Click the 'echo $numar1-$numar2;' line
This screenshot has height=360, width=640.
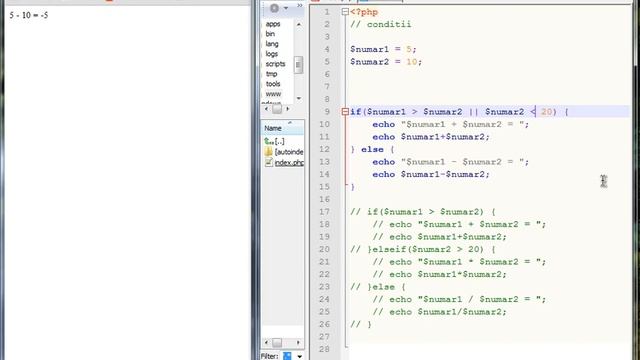tap(431, 174)
